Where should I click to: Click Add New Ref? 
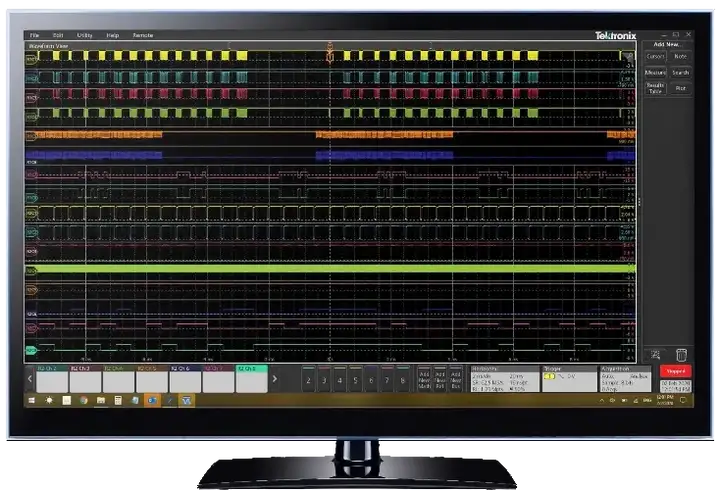[439, 379]
